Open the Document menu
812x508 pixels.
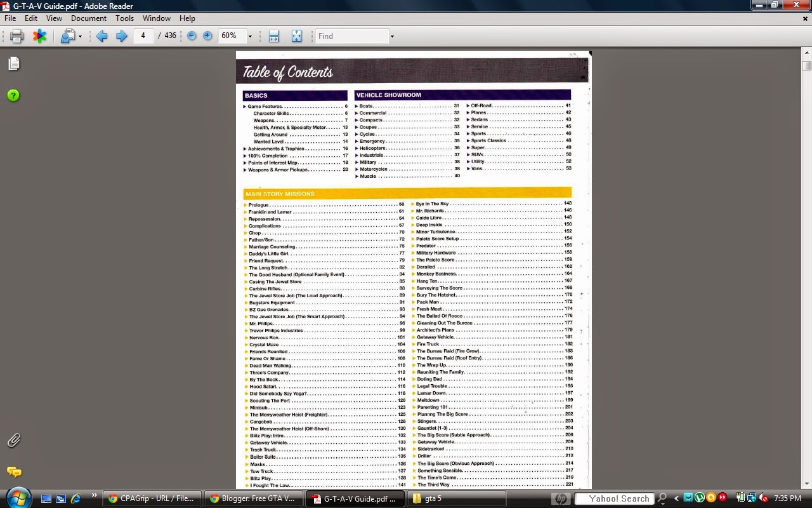click(x=89, y=18)
